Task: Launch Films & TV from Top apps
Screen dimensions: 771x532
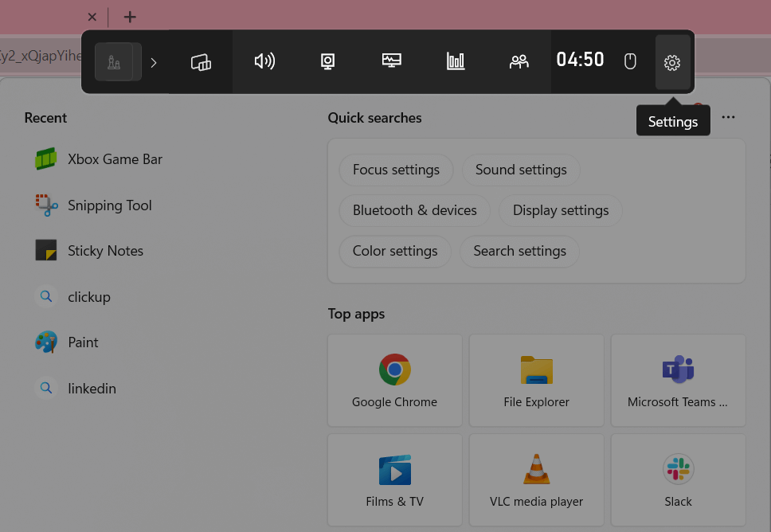Action: coord(395,480)
